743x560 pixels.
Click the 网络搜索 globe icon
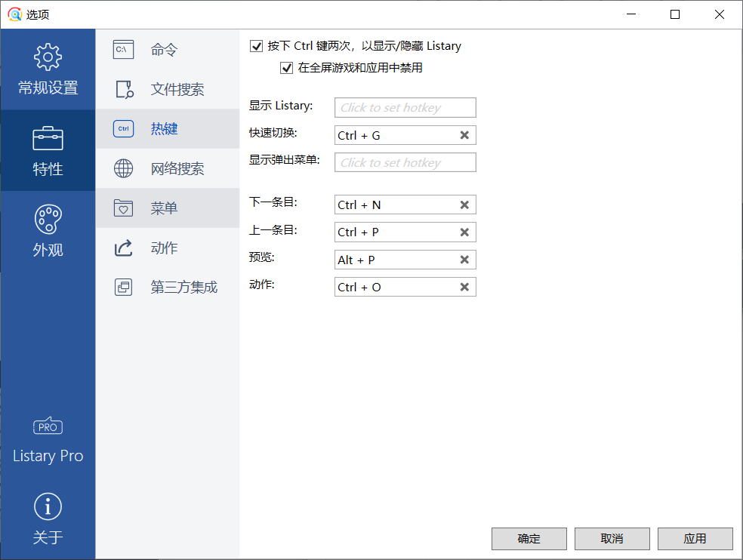point(124,168)
